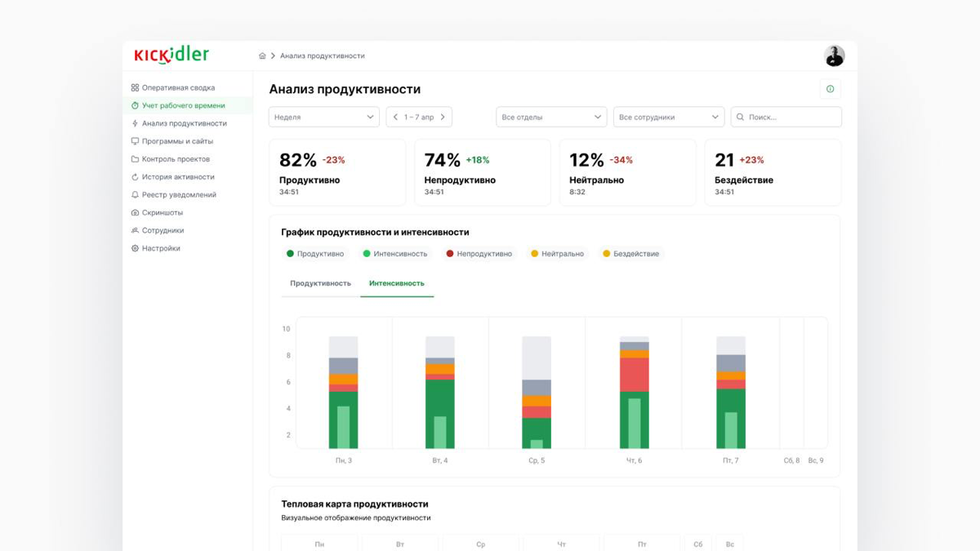This screenshot has width=980, height=551.
Task: Click the Оперативная сводка grid icon
Action: [135, 87]
